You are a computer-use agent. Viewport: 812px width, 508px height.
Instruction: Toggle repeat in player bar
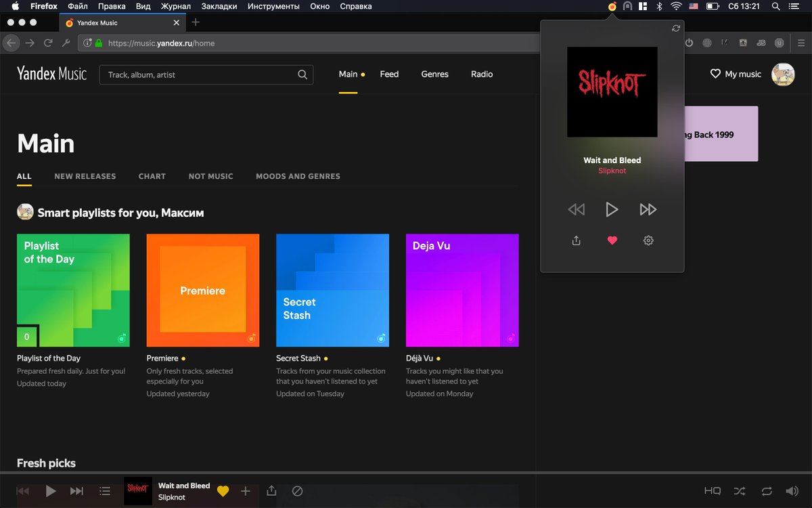click(766, 491)
